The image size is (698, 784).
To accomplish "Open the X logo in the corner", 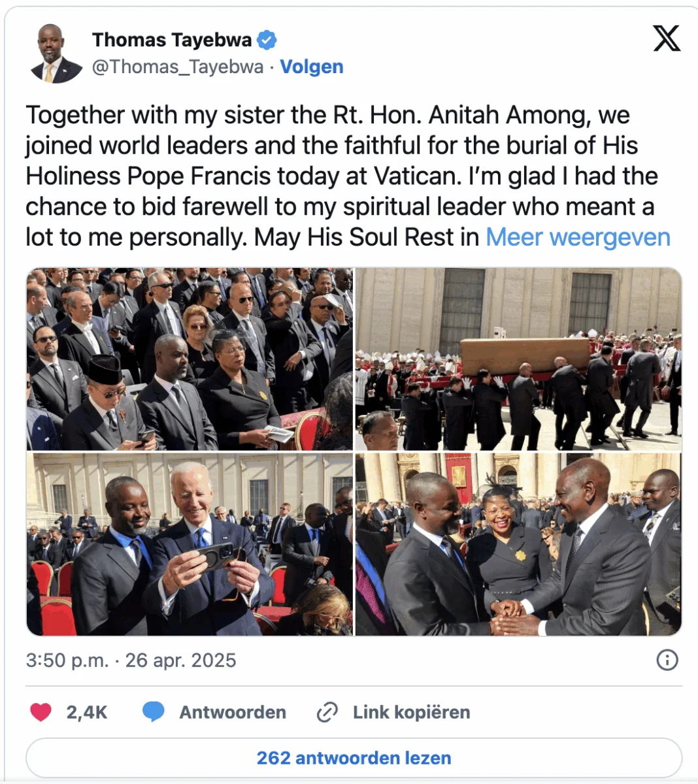I will [667, 39].
